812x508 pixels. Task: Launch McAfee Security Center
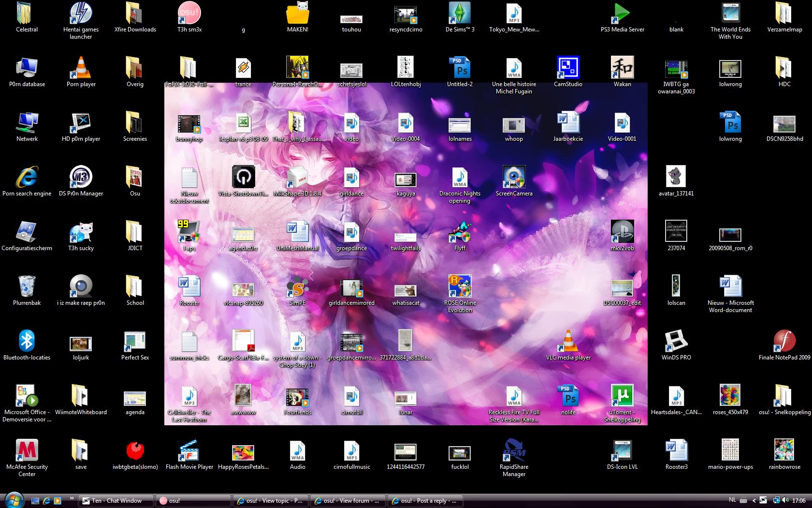point(27,459)
